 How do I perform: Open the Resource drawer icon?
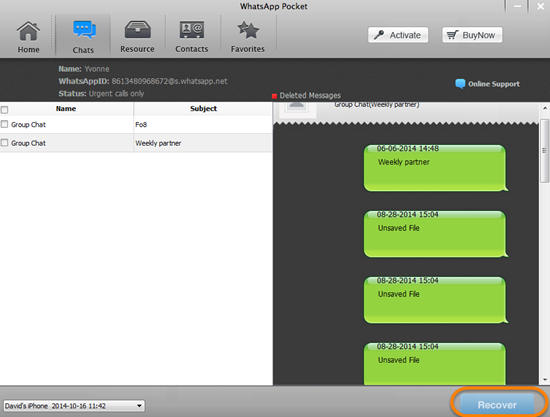(138, 29)
